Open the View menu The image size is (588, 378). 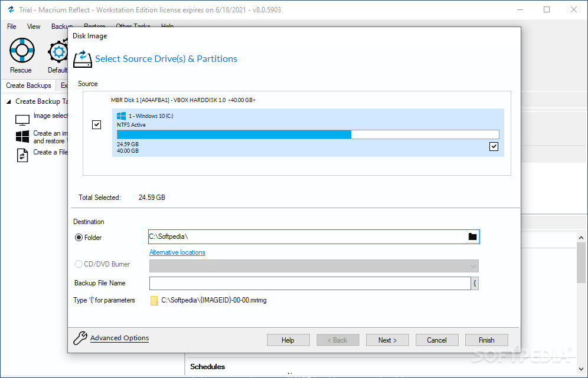pyautogui.click(x=34, y=27)
